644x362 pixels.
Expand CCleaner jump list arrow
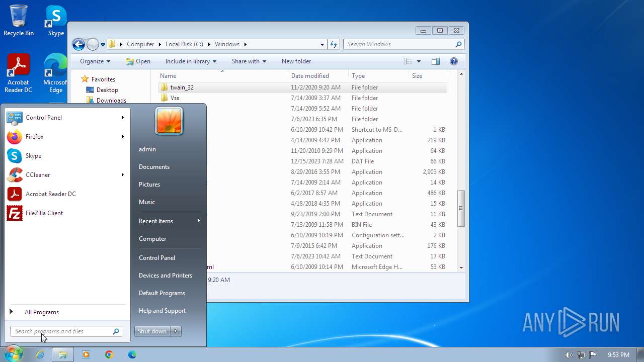pyautogui.click(x=122, y=175)
